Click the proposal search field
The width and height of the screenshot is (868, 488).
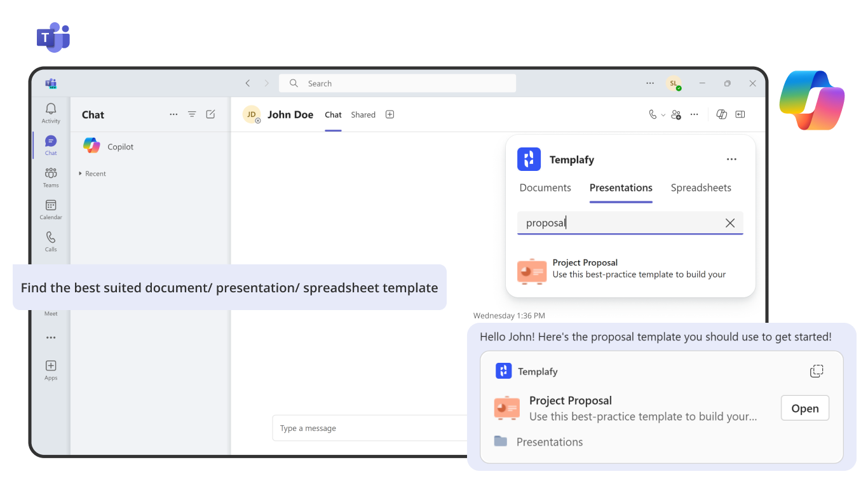click(630, 223)
